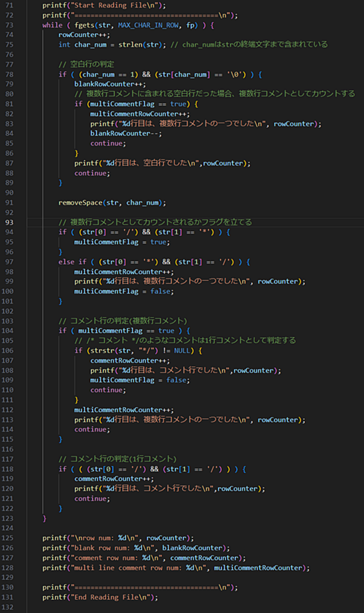
Task: Click the printf "\nrow num: %d\n" line
Action: pyautogui.click(x=119, y=538)
